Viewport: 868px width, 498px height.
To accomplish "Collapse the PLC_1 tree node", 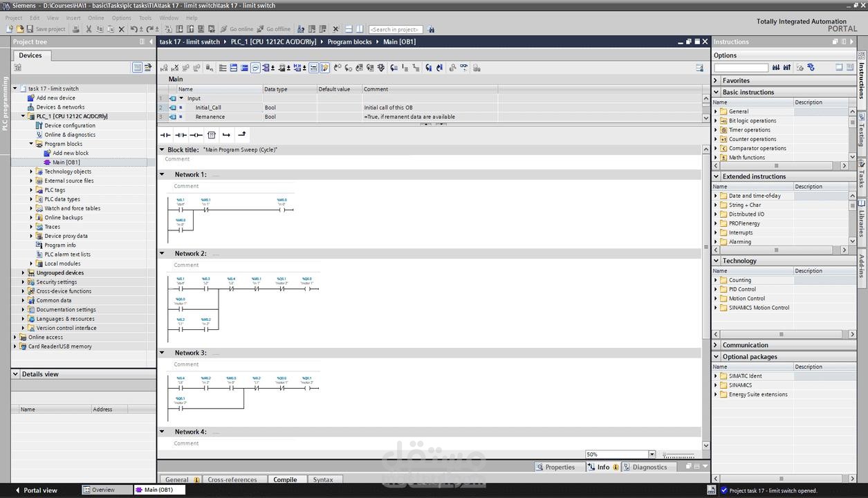I will 24,116.
